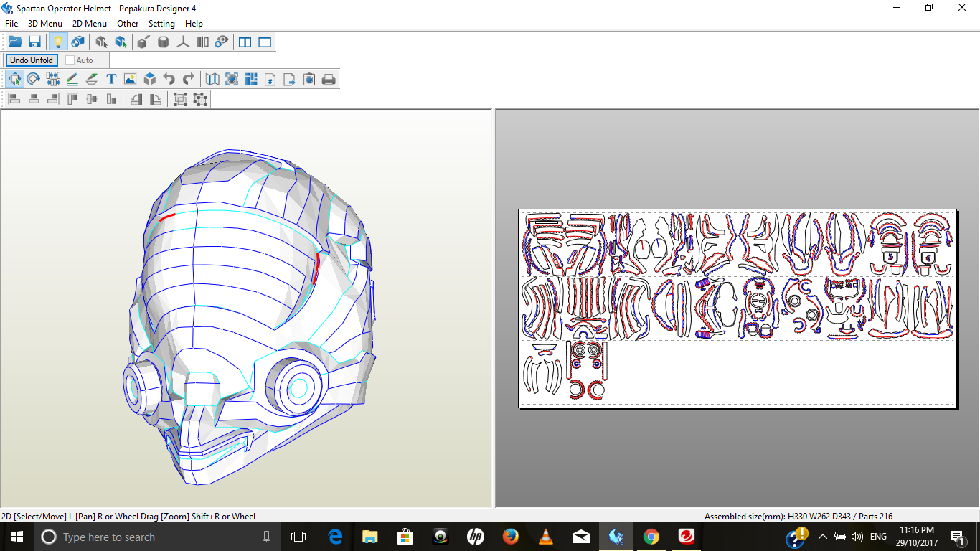Select the Edit Flaps pencil tool

72,79
